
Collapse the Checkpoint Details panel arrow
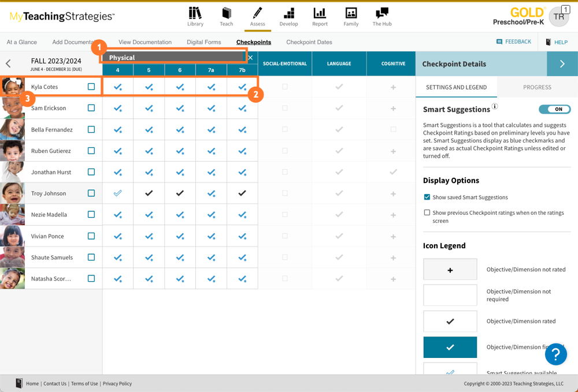[562, 64]
